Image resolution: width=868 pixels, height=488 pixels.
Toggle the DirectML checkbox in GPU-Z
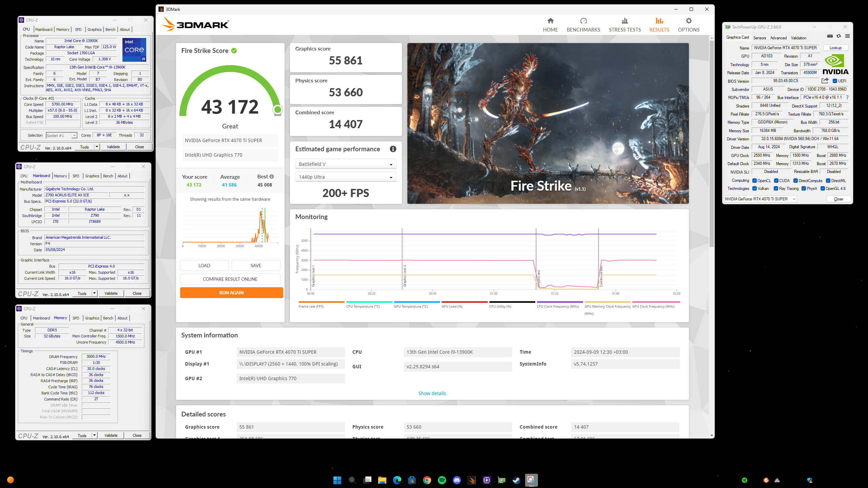point(828,180)
